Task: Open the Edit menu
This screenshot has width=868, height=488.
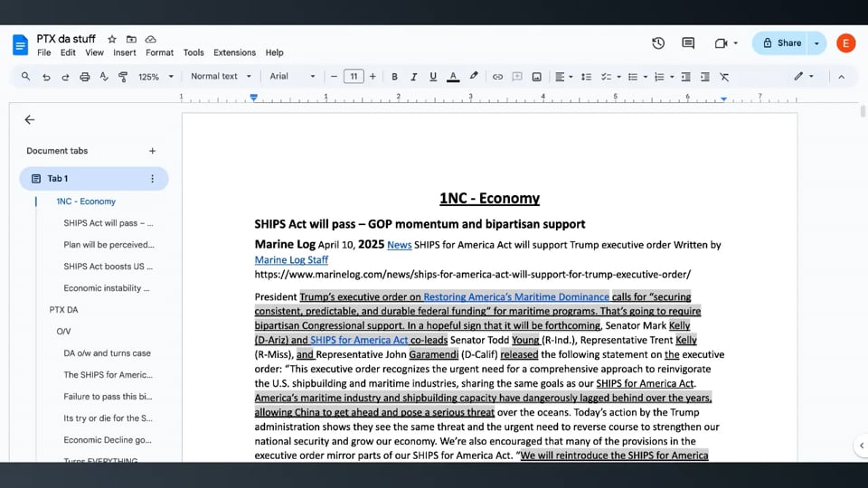Action: click(68, 52)
